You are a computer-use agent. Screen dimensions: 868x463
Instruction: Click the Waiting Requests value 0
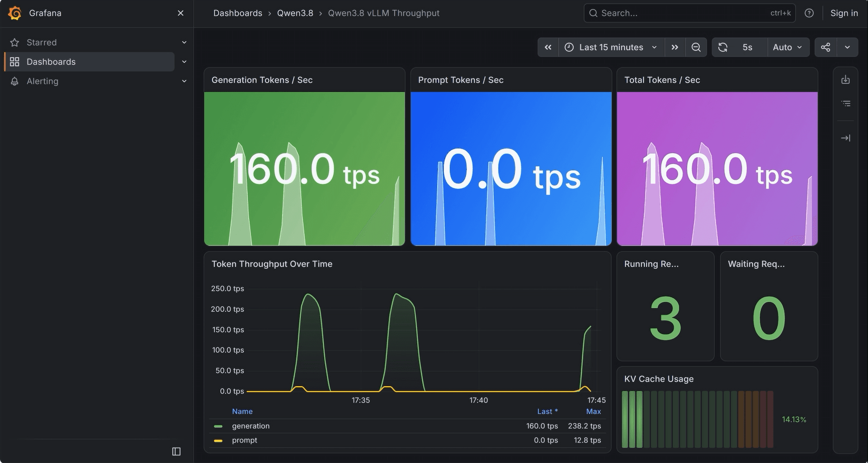point(769,318)
